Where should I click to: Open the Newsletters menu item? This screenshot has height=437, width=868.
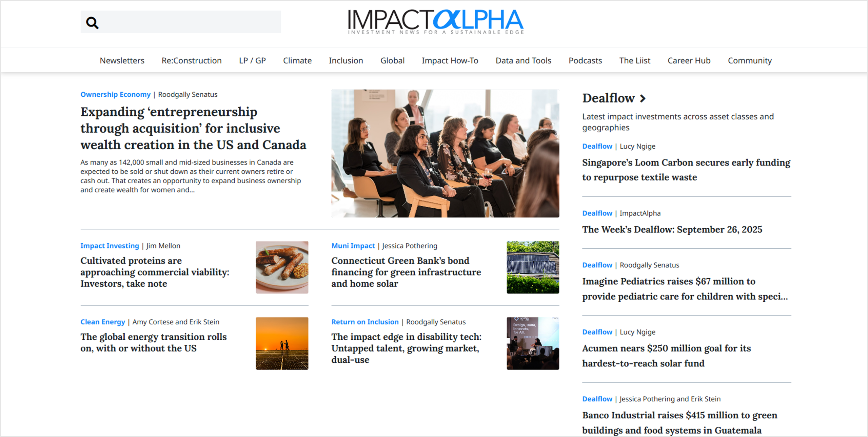122,60
